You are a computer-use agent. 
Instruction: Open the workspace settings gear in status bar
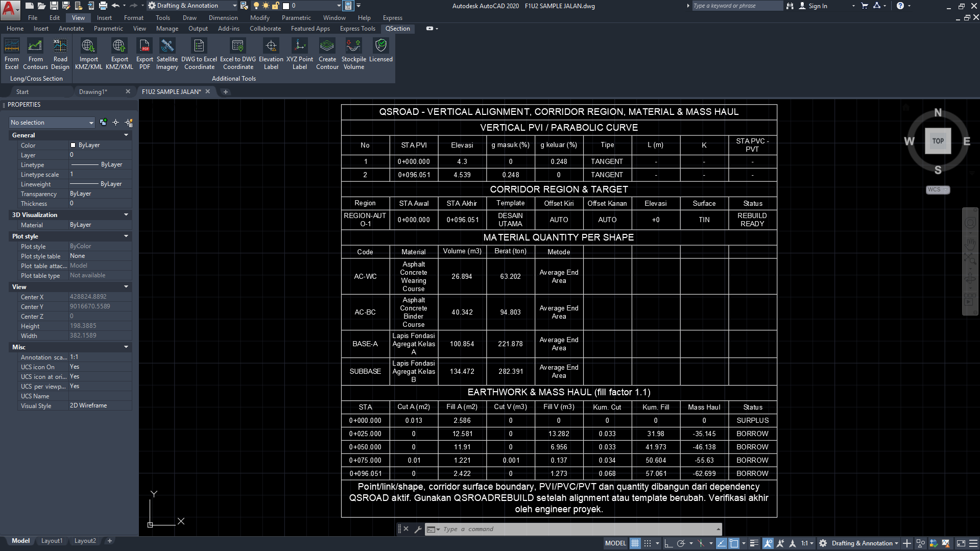pyautogui.click(x=823, y=543)
